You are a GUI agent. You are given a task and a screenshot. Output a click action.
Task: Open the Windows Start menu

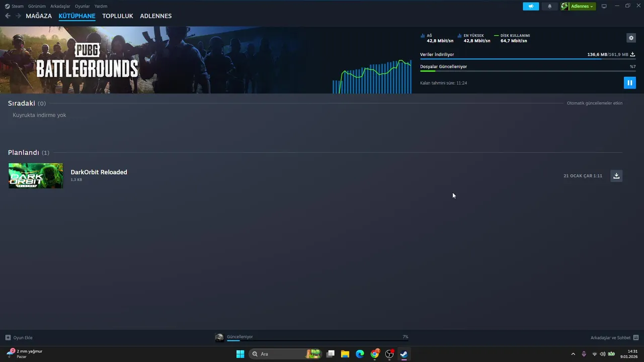click(x=240, y=354)
